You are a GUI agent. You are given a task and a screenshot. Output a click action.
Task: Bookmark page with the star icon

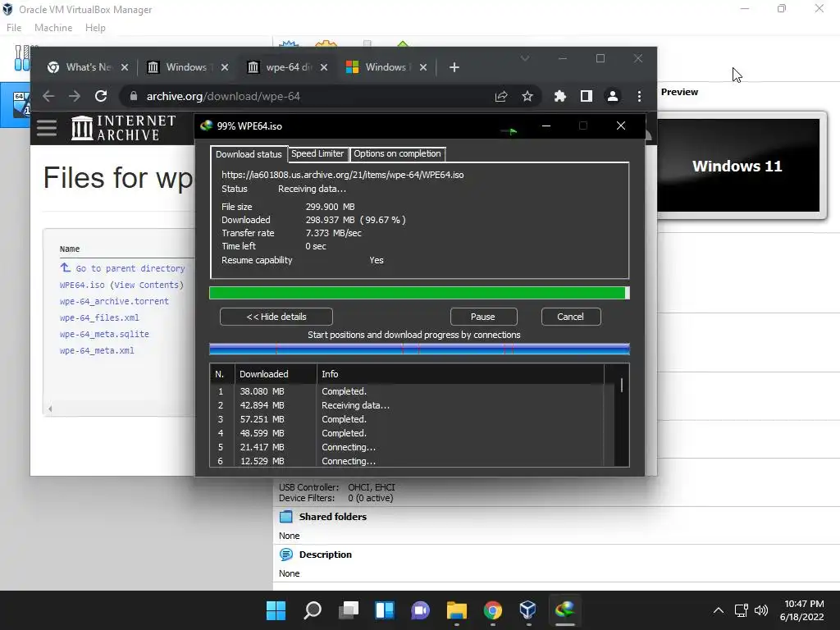tap(527, 96)
